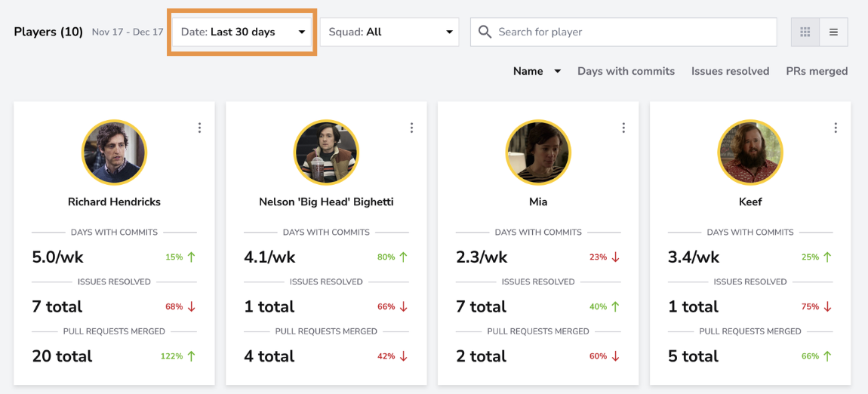Click Keef's 75% down arrow
Screen dimensions: 868x394
(x=827, y=306)
